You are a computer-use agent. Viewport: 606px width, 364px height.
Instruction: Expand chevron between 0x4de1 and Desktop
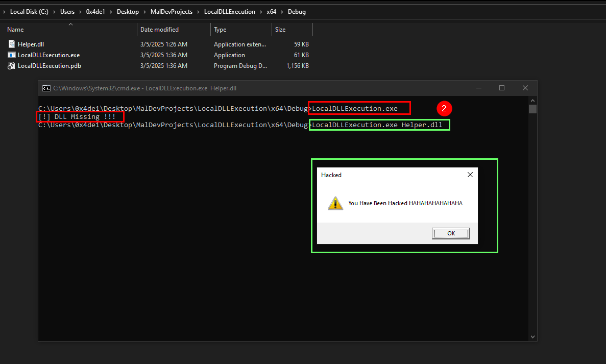tap(111, 12)
